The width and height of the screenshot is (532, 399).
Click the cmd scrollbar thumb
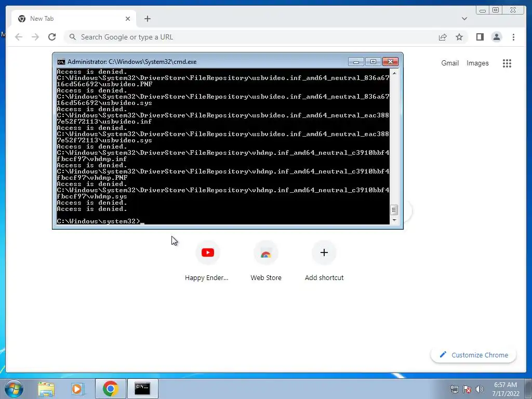point(394,210)
